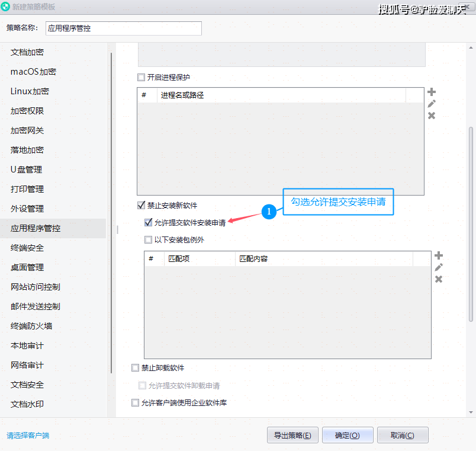
Task: Enable 禁止卸载软件 checkbox
Action: click(x=135, y=367)
